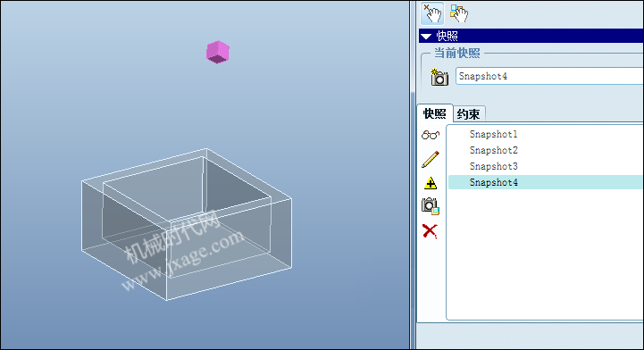Choose Snapshot3 from the list
The width and height of the screenshot is (644, 350).
(493, 166)
